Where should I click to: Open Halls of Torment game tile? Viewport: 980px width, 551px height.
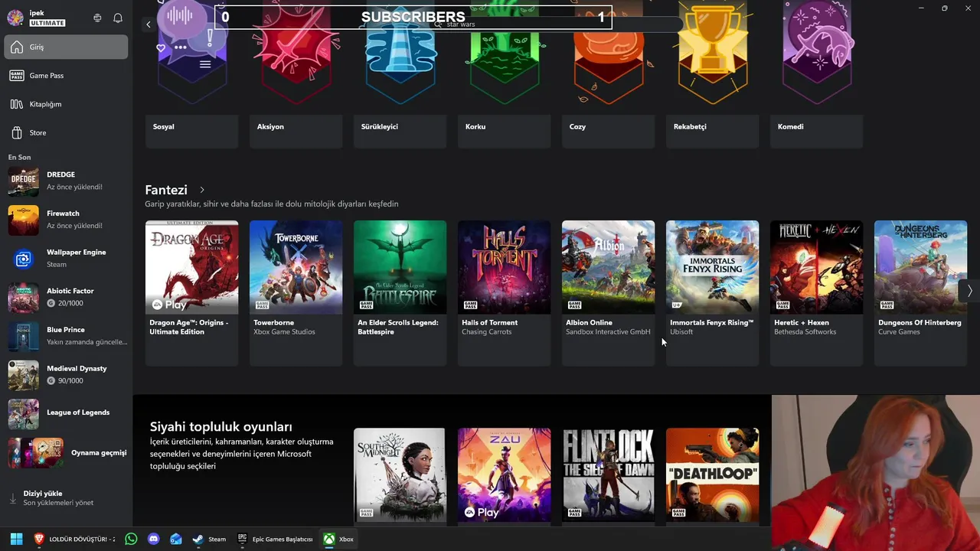[x=504, y=293]
